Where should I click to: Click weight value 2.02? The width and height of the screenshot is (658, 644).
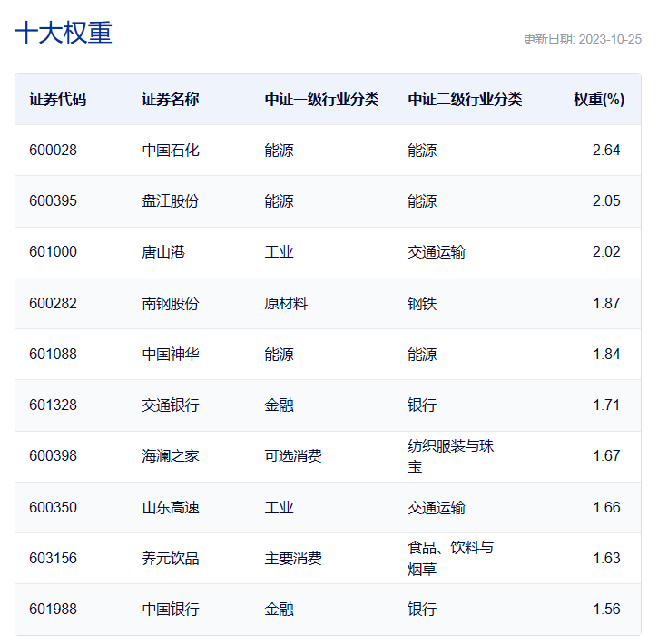tap(606, 251)
